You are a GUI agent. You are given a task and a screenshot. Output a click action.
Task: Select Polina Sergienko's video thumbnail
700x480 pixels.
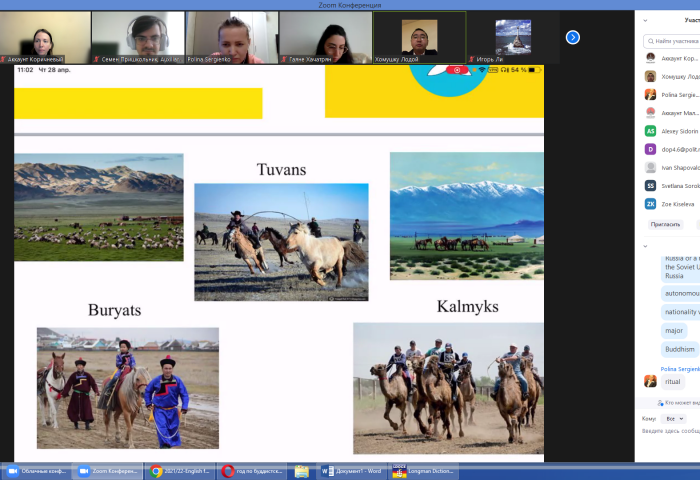(231, 37)
